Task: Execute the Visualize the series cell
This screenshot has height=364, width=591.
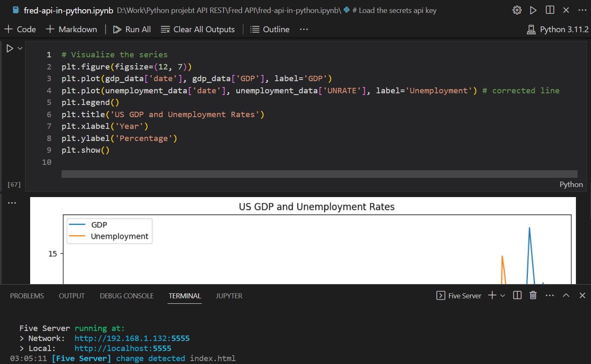Action: 10,49
